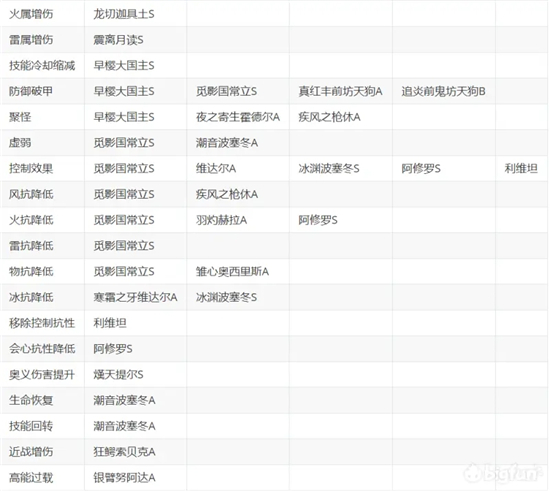Select the 龙切迦具土S cell
The height and width of the screenshot is (491, 550).
[124, 14]
